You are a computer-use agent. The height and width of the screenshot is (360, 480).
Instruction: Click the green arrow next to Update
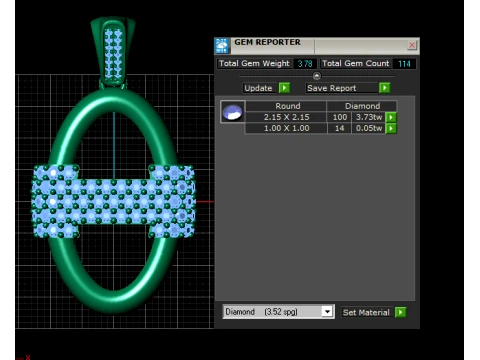(x=284, y=88)
